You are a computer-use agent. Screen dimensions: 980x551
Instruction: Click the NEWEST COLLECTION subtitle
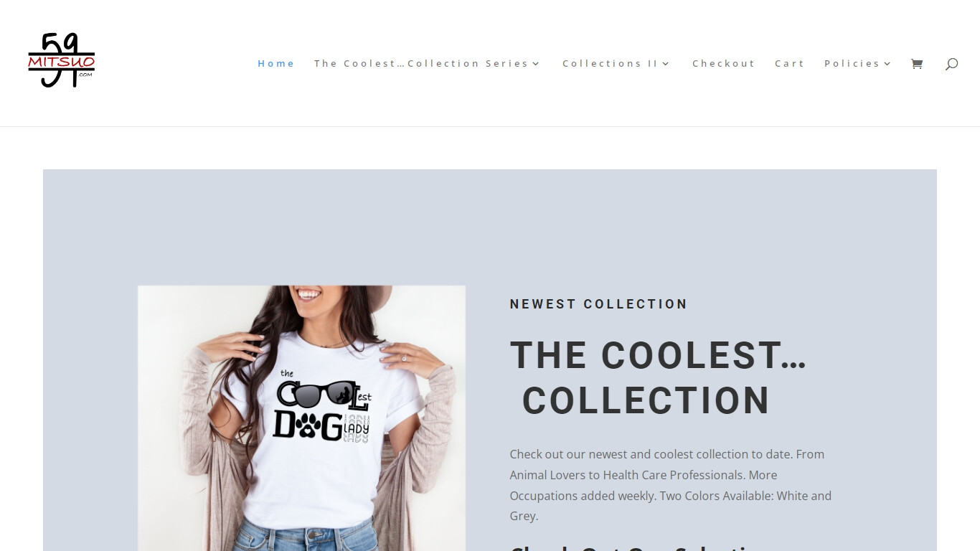point(598,304)
